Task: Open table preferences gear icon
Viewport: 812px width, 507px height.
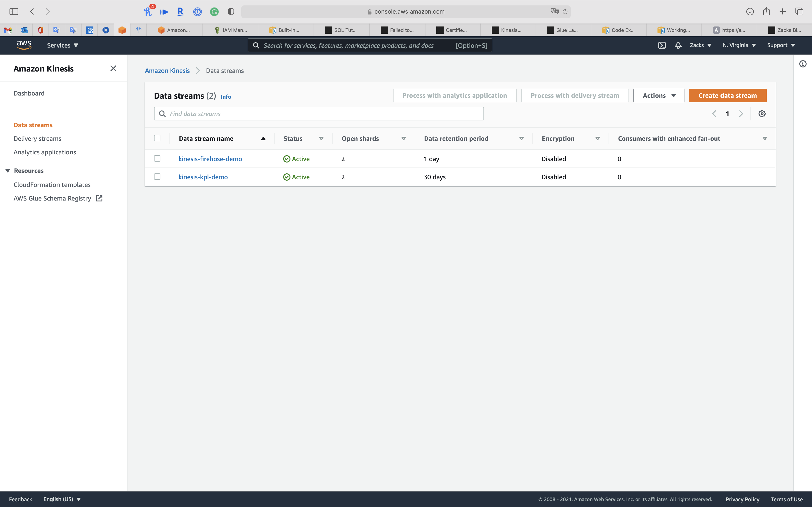Action: click(x=762, y=114)
